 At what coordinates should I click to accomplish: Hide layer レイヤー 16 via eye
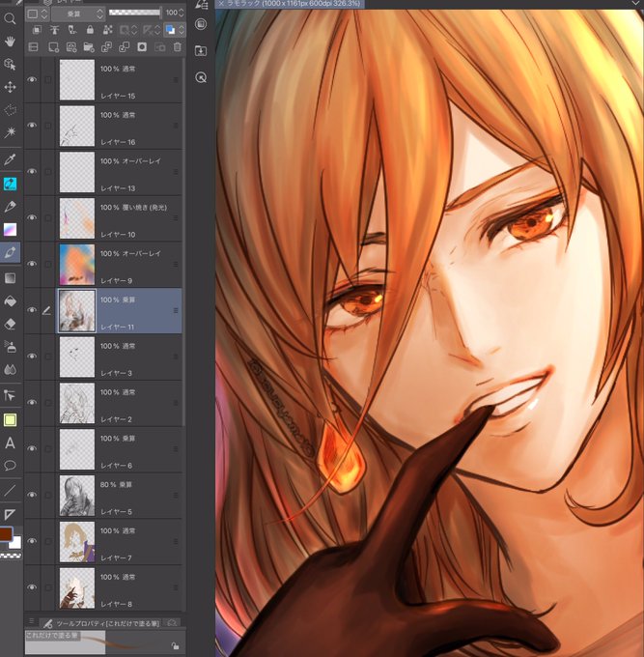[32, 126]
